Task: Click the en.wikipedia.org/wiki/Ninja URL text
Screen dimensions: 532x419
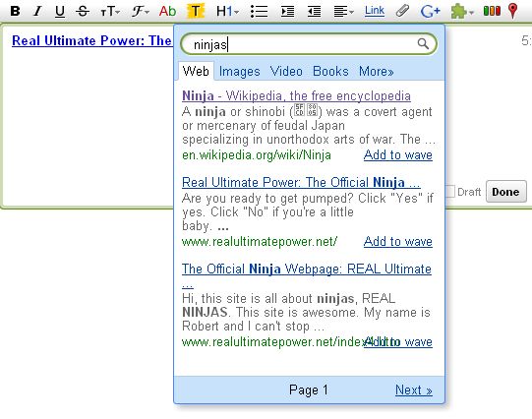Action: pyautogui.click(x=257, y=155)
